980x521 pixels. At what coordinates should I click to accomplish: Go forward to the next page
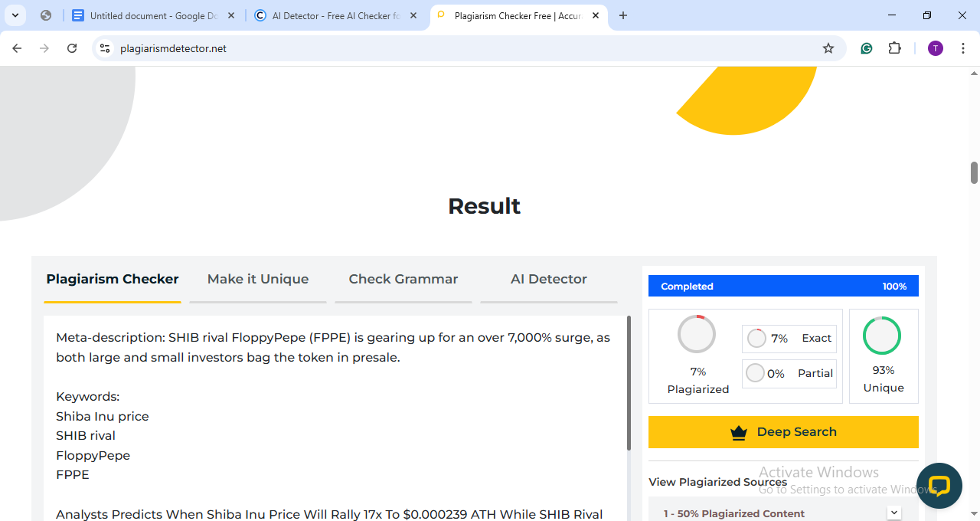click(x=44, y=48)
